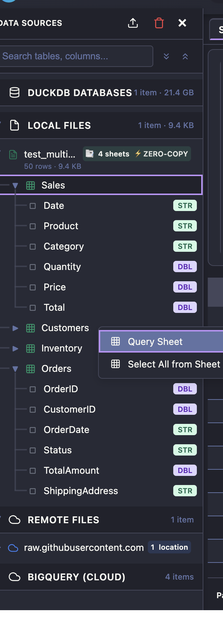Check the checkbox next to the Date column
Screen dimensions: 223x644
tap(32, 206)
